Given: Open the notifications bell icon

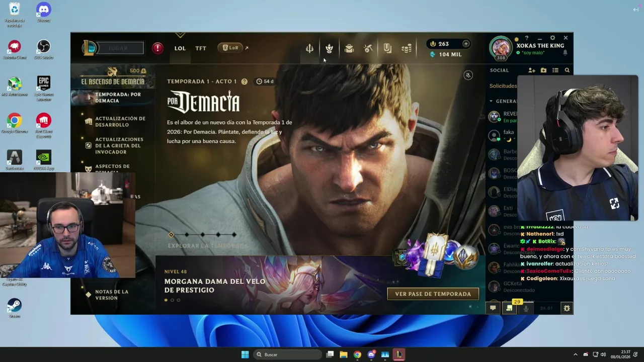Looking at the screenshot, I should pyautogui.click(x=565, y=53).
